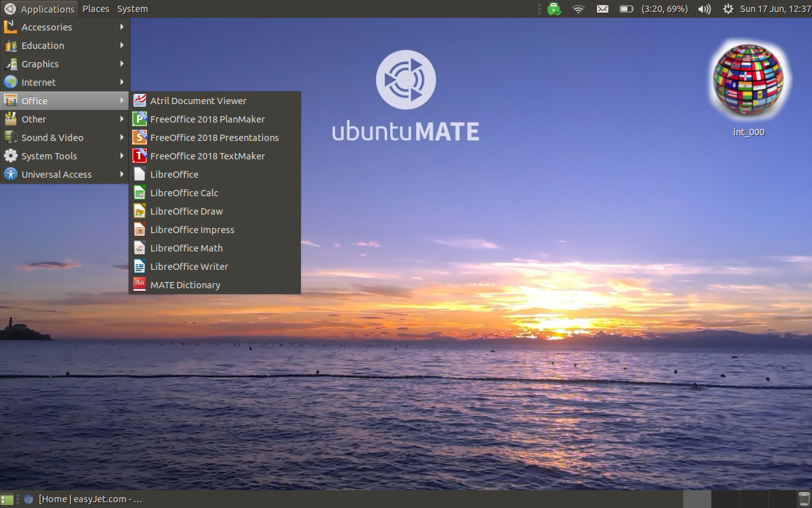812x508 pixels.
Task: Click the battery time (3:20, 69%) text
Action: pyautogui.click(x=664, y=9)
